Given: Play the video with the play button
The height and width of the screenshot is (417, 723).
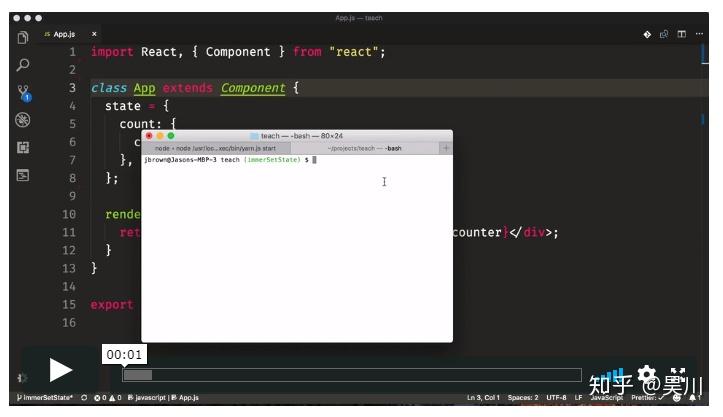Looking at the screenshot, I should [x=60, y=370].
